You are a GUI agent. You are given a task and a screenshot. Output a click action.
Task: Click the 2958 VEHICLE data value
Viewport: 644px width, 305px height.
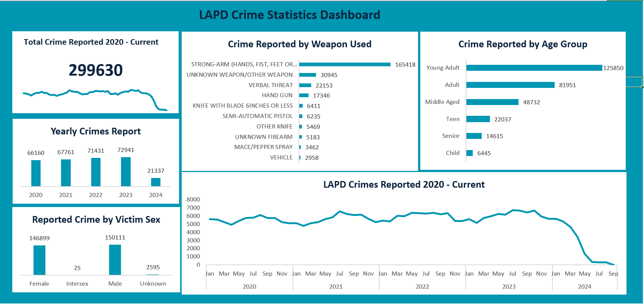312,158
